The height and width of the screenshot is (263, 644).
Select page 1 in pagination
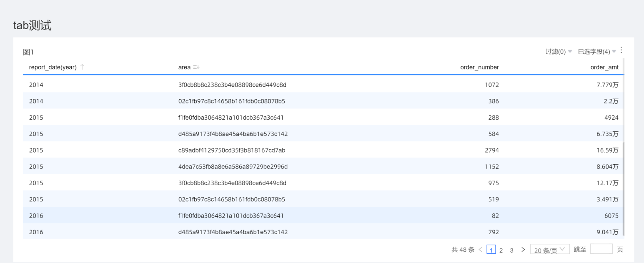[x=491, y=250]
